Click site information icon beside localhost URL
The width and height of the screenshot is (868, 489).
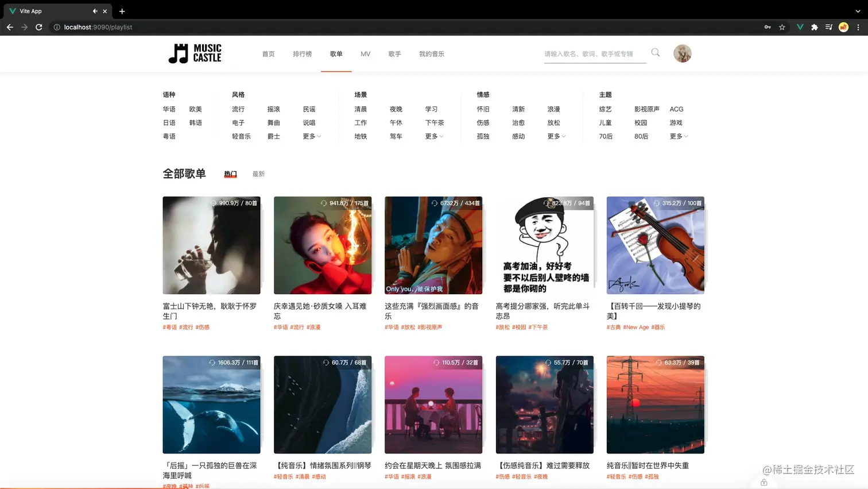coord(57,27)
